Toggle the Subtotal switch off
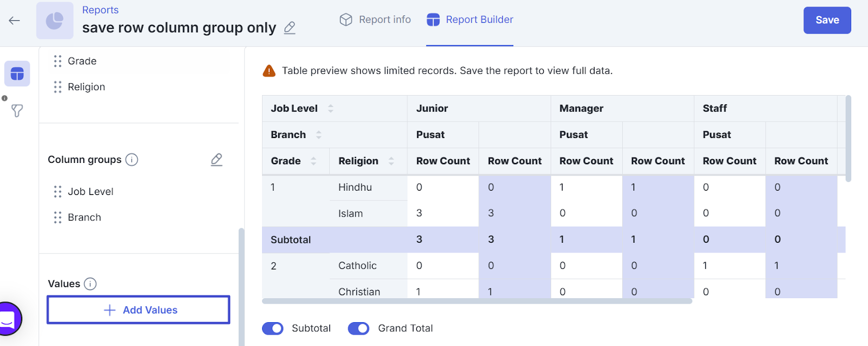Image resolution: width=868 pixels, height=346 pixels. point(273,328)
